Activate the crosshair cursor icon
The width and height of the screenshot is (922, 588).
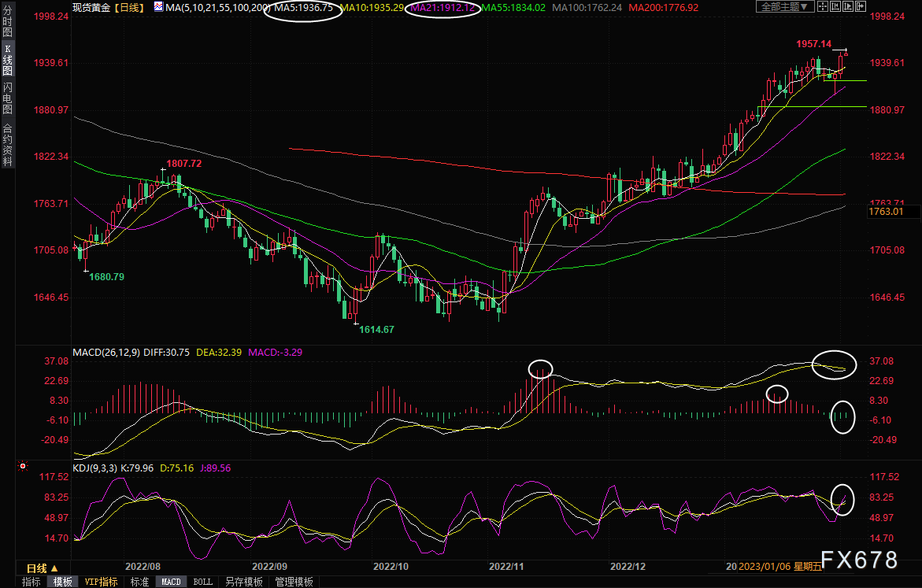pyautogui.click(x=824, y=7)
